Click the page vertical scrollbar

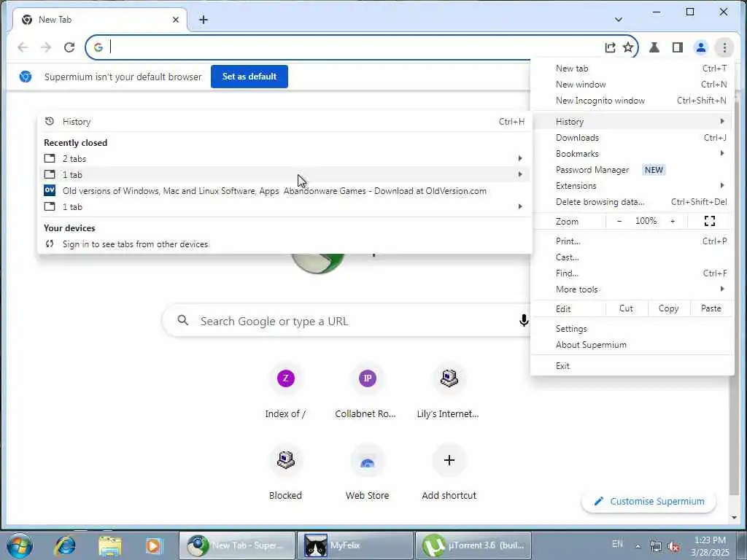(734, 305)
